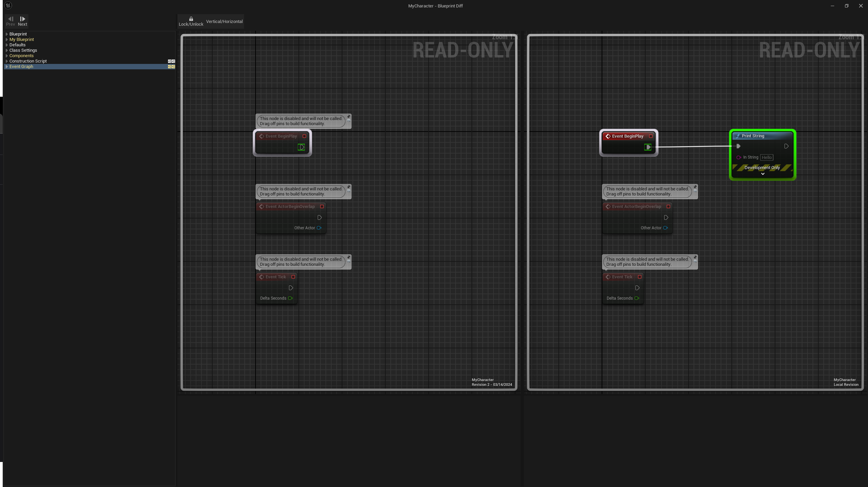Click Delta Seconds pin in right graph

637,298
